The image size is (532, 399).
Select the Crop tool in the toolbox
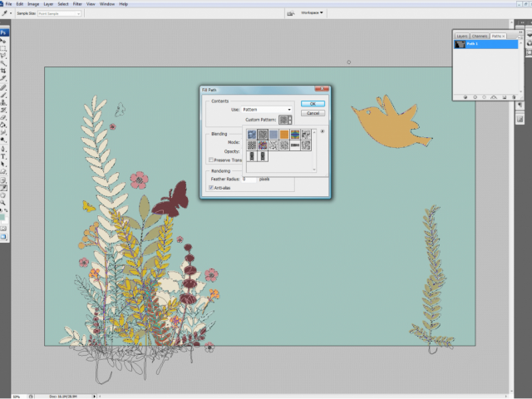point(4,71)
